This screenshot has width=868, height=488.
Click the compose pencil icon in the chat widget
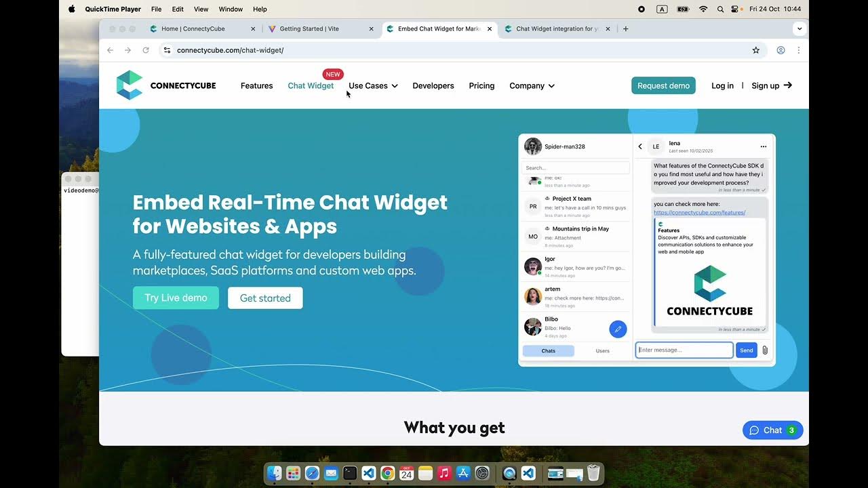pyautogui.click(x=618, y=329)
